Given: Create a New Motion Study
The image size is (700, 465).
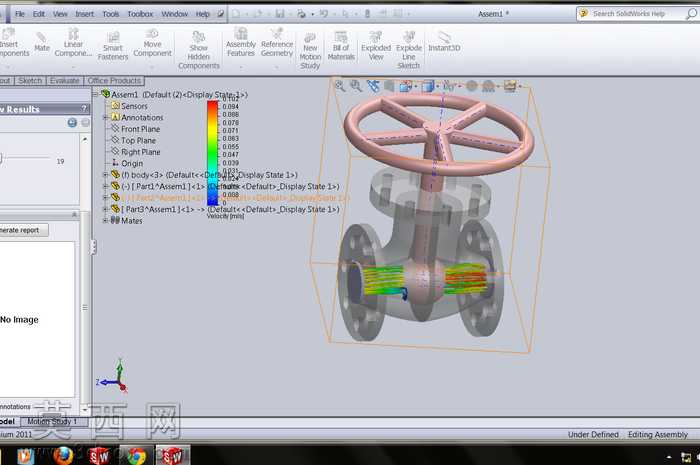Looking at the screenshot, I should point(310,51).
